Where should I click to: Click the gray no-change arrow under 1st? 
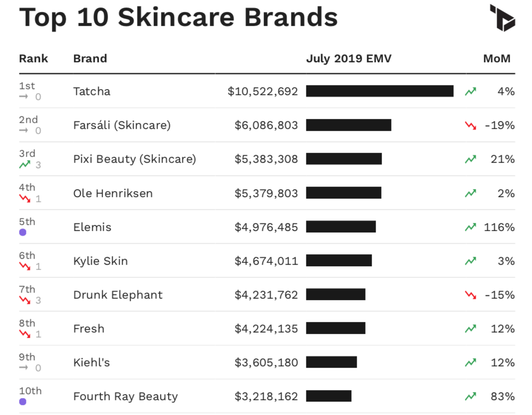[x=24, y=97]
